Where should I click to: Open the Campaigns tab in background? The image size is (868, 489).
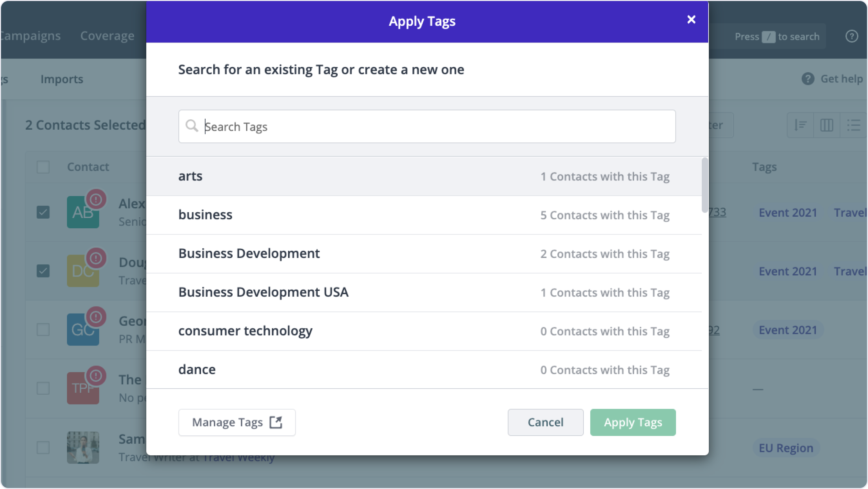tap(30, 36)
